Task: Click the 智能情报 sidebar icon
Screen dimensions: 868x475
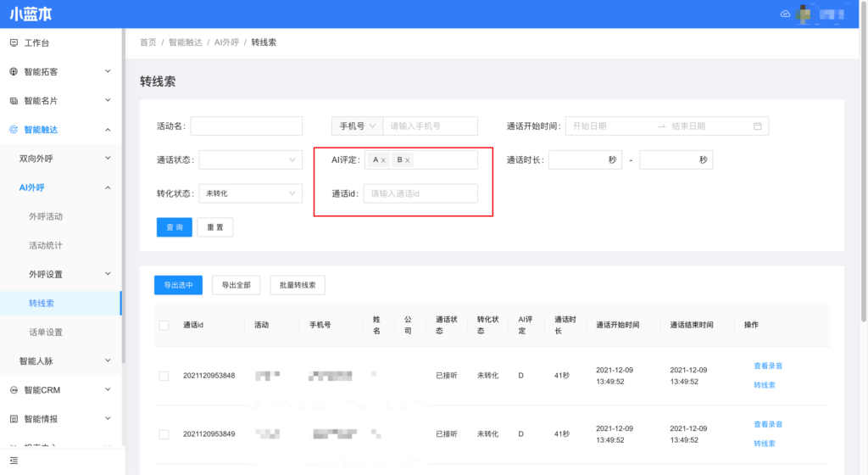Action: (14, 419)
